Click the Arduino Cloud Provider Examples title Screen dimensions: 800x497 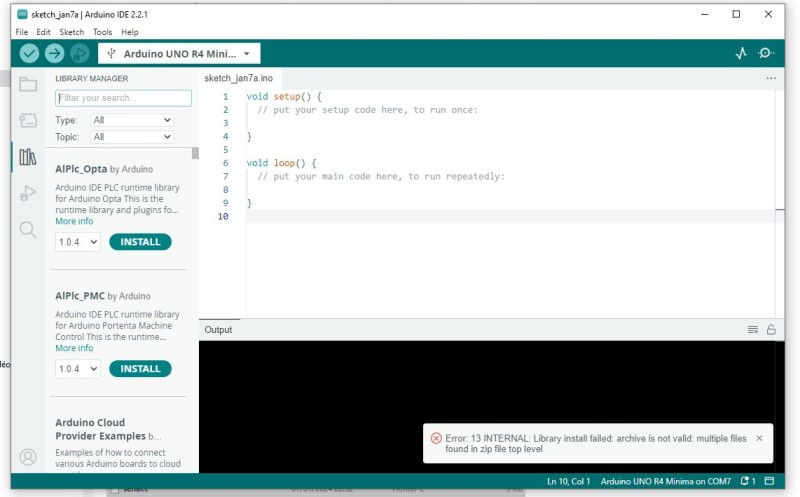pyautogui.click(x=101, y=429)
